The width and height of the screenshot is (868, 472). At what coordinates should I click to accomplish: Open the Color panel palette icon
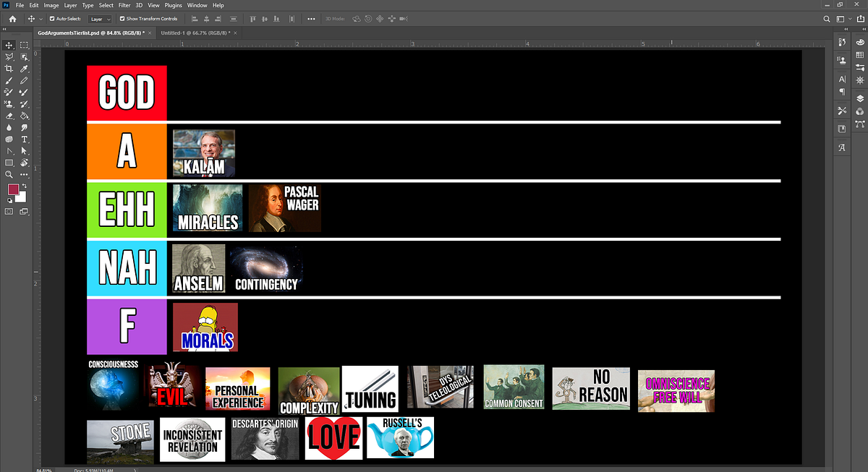(860, 42)
